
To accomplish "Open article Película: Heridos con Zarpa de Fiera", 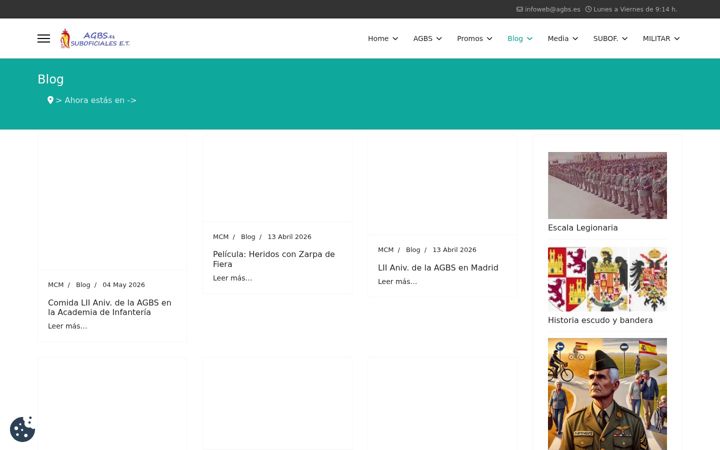I will pos(274,259).
